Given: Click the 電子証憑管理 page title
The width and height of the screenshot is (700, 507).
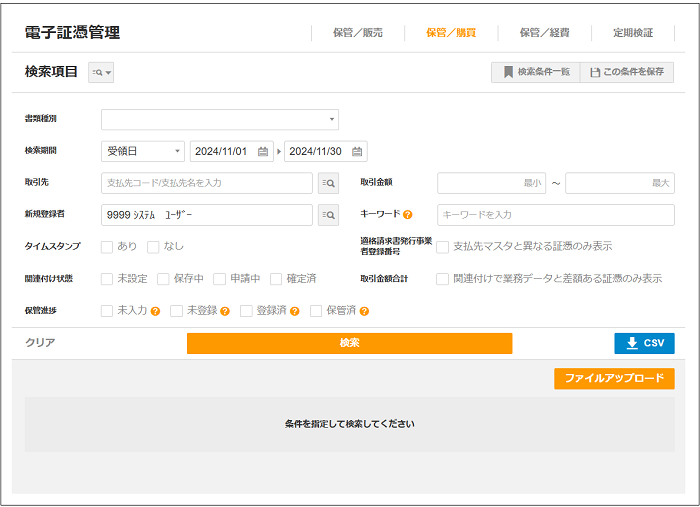Looking at the screenshot, I should coord(72,33).
